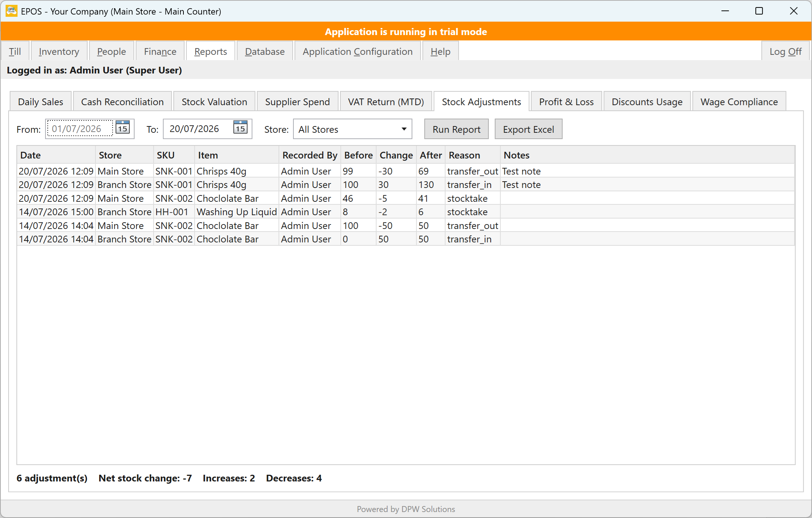Export the report to Excel
Screen dimensions: 812x518
[x=528, y=129]
